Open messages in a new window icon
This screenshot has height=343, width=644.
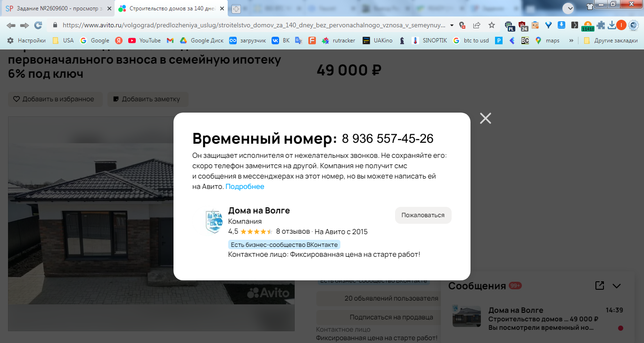599,286
